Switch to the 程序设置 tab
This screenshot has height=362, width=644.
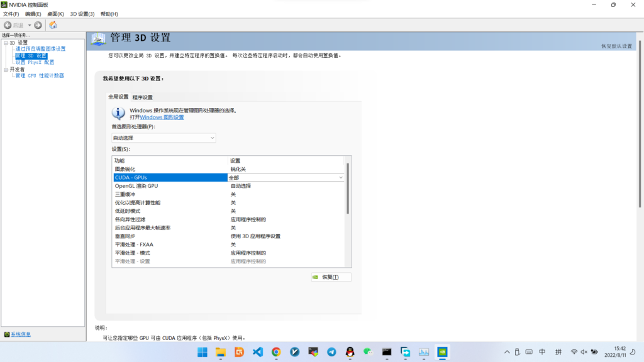[x=143, y=97]
